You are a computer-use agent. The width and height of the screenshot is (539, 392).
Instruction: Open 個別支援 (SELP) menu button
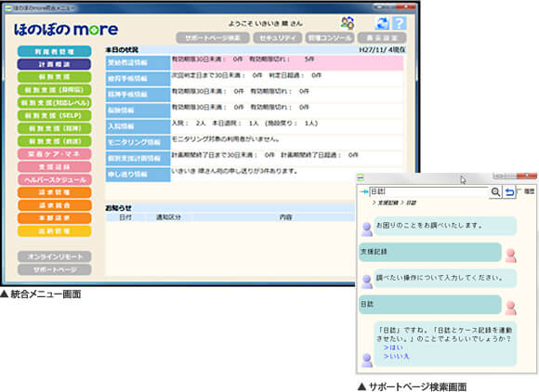pyautogui.click(x=54, y=115)
